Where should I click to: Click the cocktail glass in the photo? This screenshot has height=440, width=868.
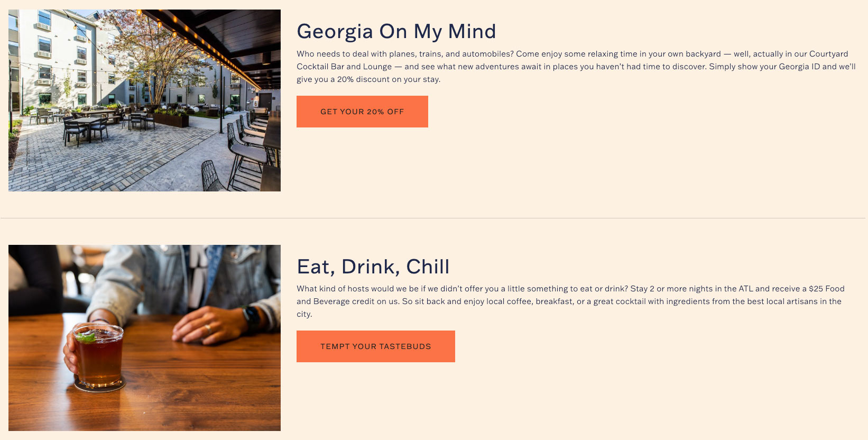click(x=99, y=354)
